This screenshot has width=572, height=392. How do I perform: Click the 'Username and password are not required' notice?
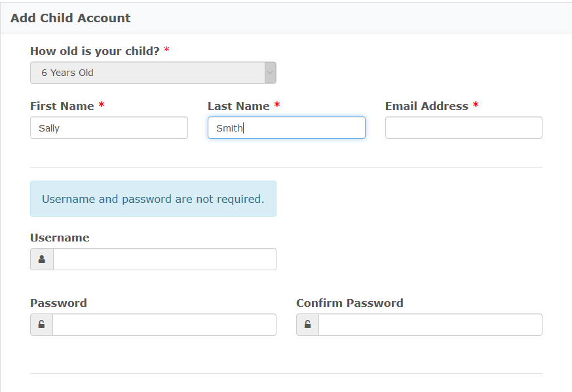pos(153,198)
